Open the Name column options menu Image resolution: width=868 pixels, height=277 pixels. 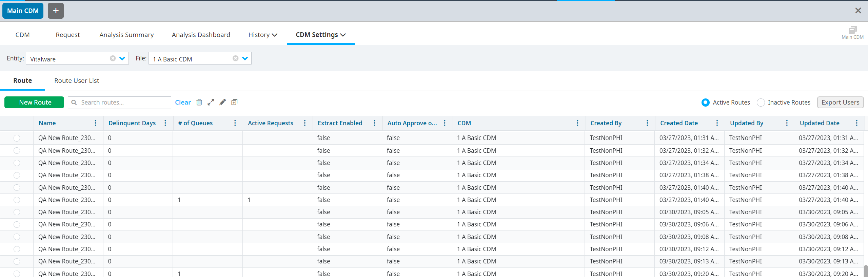click(x=96, y=123)
